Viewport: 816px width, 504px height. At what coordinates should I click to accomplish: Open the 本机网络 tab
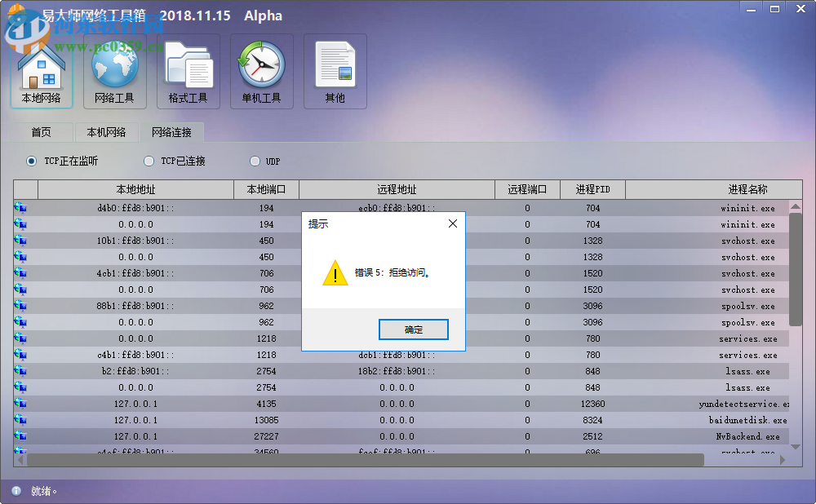click(x=107, y=131)
